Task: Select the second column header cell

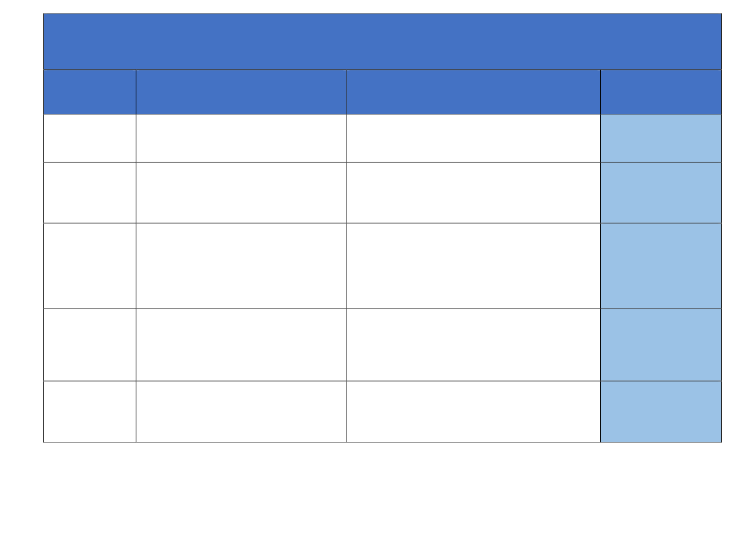Action: click(x=241, y=92)
